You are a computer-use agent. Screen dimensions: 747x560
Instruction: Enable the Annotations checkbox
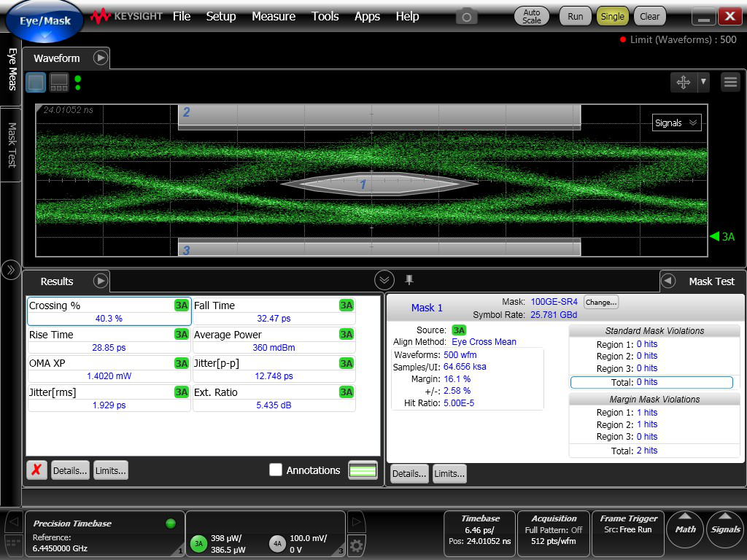[276, 470]
